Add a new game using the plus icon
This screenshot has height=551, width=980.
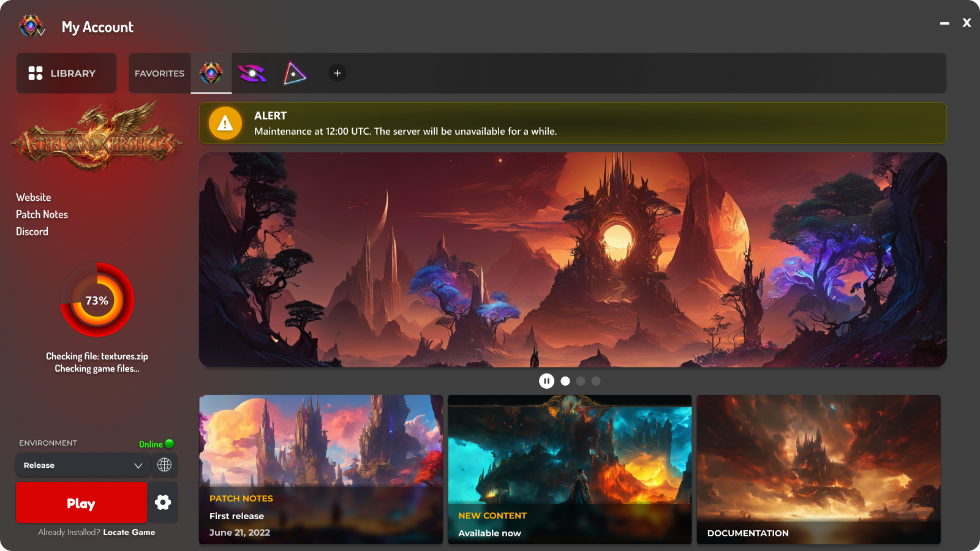click(336, 73)
